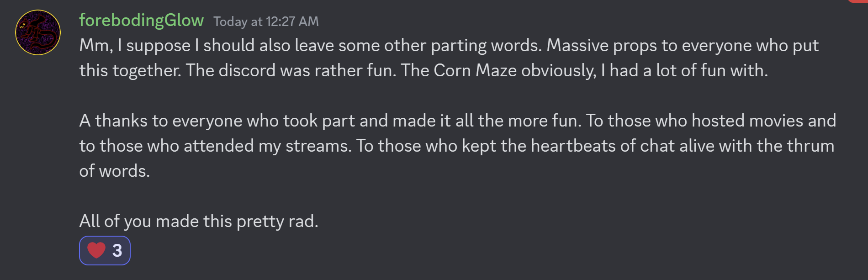This screenshot has height=280, width=868.
Task: Click the "of words." line of text
Action: (x=114, y=171)
